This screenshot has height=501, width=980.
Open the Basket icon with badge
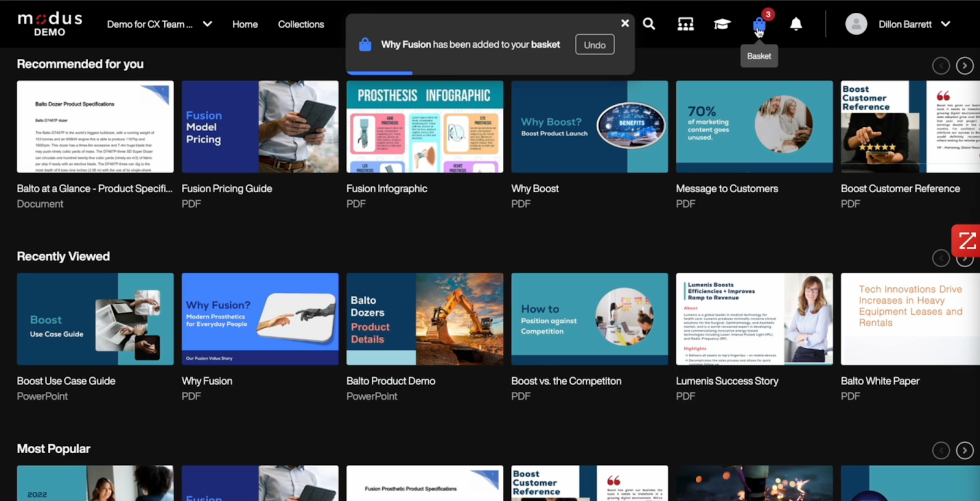coord(760,23)
